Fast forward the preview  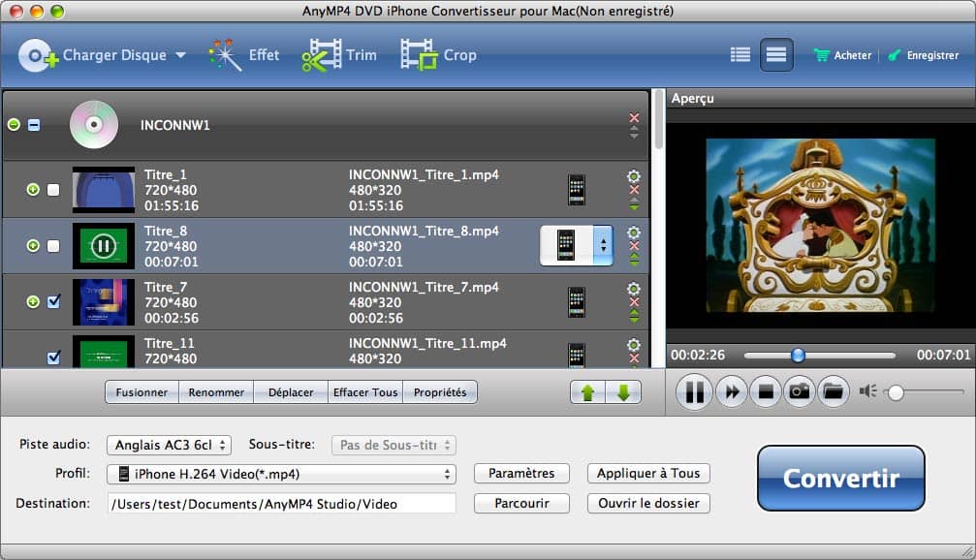[732, 391]
